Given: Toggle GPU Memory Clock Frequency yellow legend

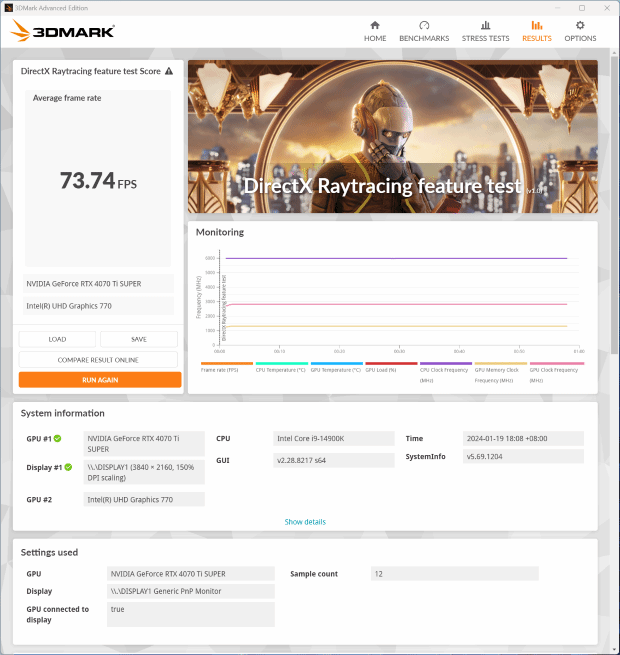Looking at the screenshot, I should click(501, 372).
